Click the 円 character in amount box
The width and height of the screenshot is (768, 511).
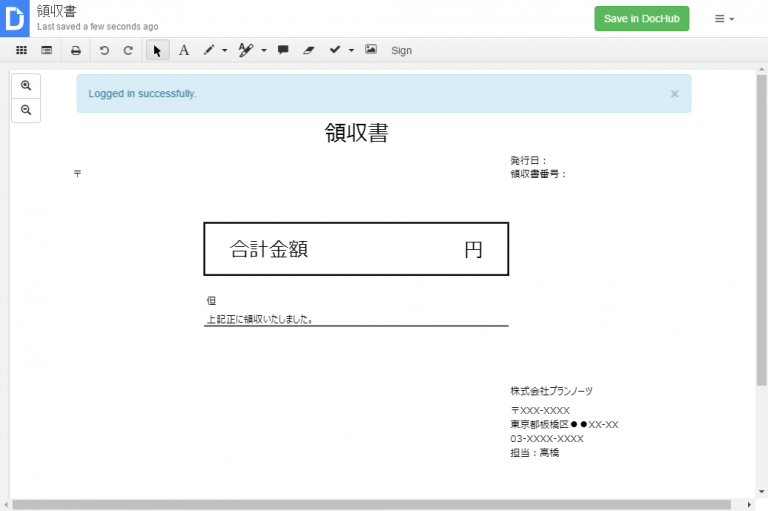coord(473,250)
